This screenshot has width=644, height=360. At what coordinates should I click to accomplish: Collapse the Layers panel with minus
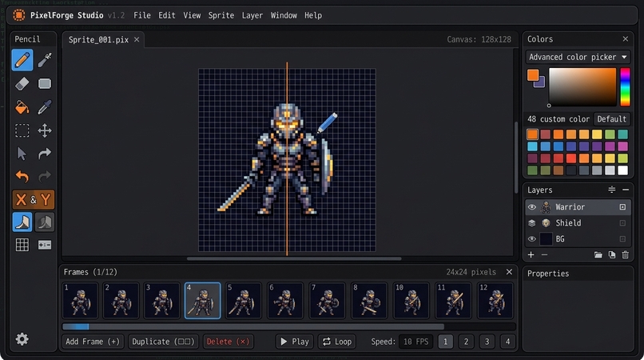[626, 190]
